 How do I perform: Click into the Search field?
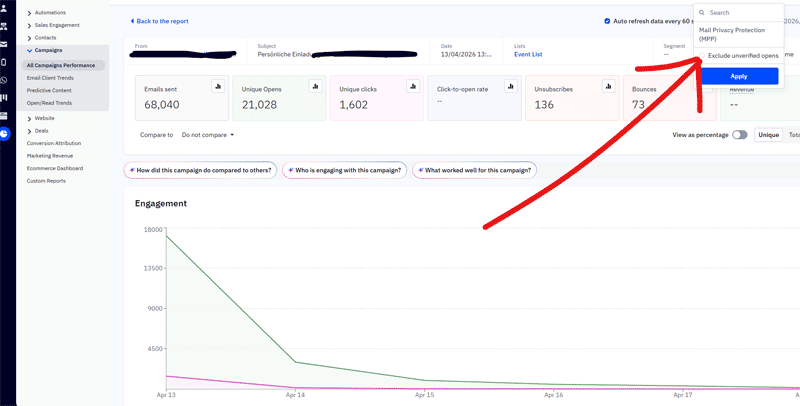tap(738, 12)
